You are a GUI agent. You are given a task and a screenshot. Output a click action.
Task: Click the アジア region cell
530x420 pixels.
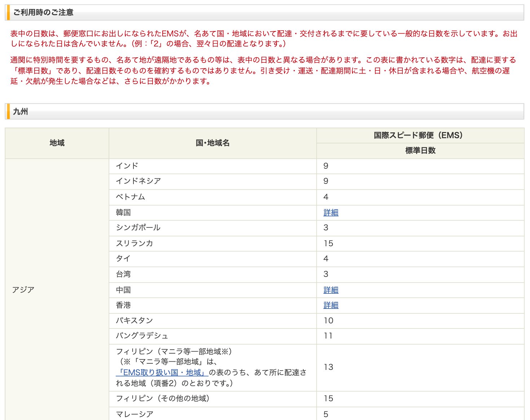click(57, 289)
